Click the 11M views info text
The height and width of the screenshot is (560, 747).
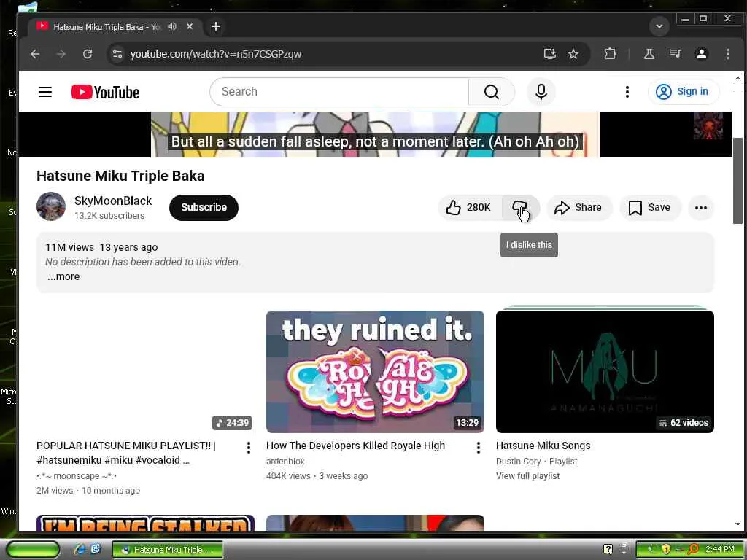(69, 247)
